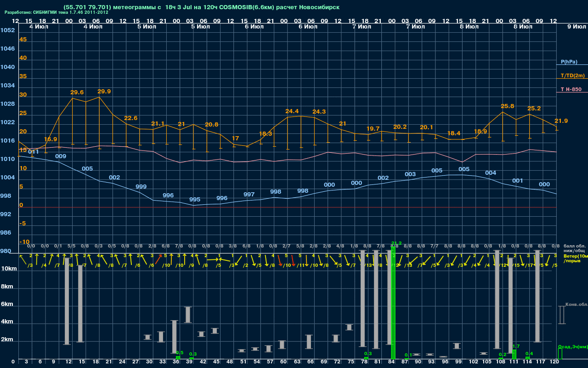Click the 999 pressure label
Viewport: 588px width, 368px height.
point(141,187)
